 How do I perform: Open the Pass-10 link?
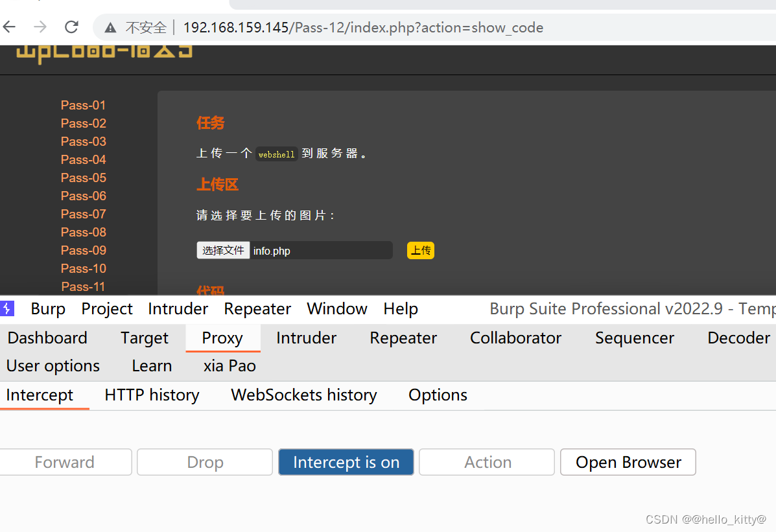pyautogui.click(x=83, y=269)
